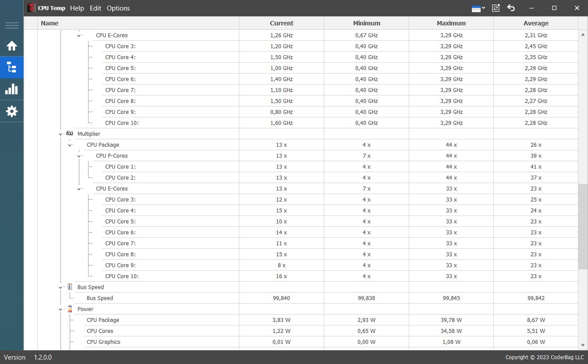The width and height of the screenshot is (588, 364).
Task: Click the refresh/reset values icon
Action: tap(496, 8)
